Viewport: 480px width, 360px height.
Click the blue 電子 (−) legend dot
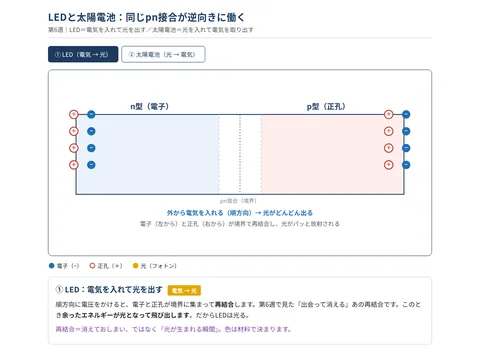[51, 266]
